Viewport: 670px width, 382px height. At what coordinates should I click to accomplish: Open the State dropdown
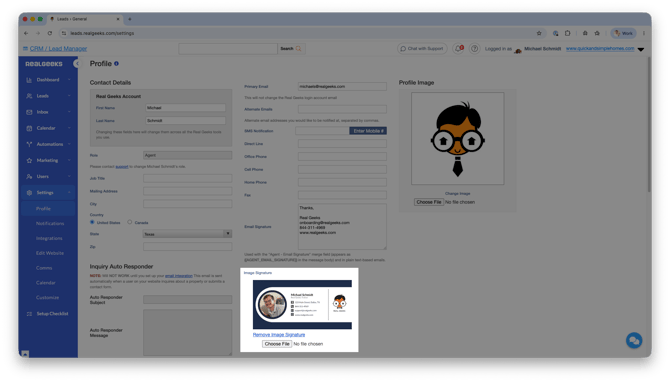point(187,234)
